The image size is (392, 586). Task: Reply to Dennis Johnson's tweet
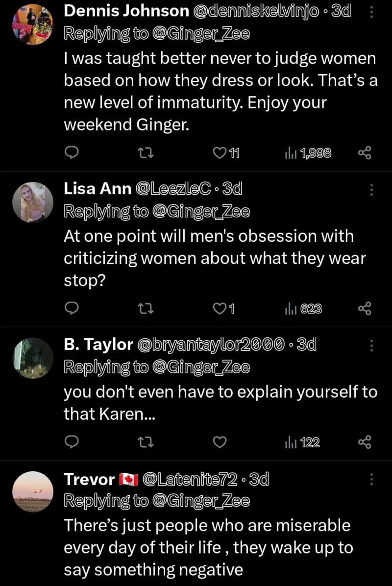pos(72,153)
